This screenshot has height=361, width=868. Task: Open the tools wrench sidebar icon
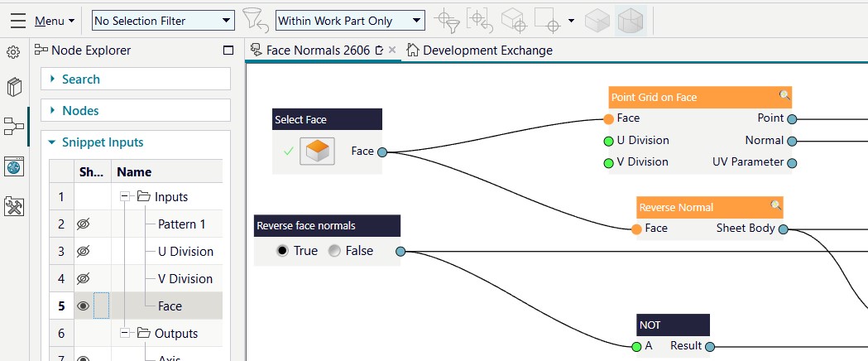[x=14, y=206]
